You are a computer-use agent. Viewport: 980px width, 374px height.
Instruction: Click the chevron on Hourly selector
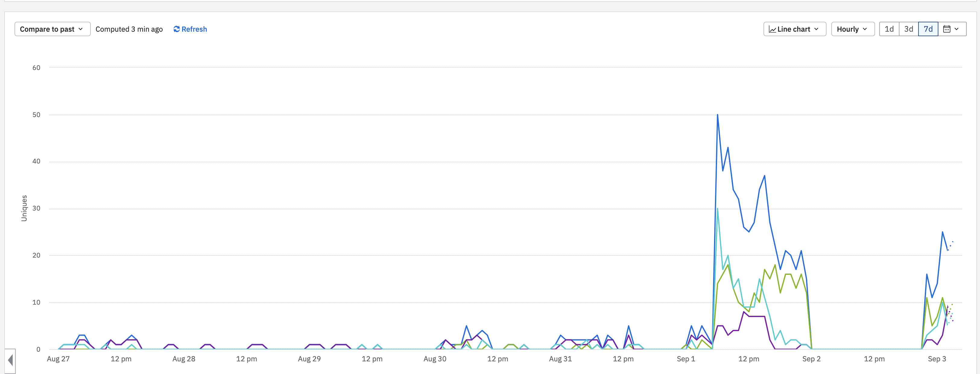865,29
